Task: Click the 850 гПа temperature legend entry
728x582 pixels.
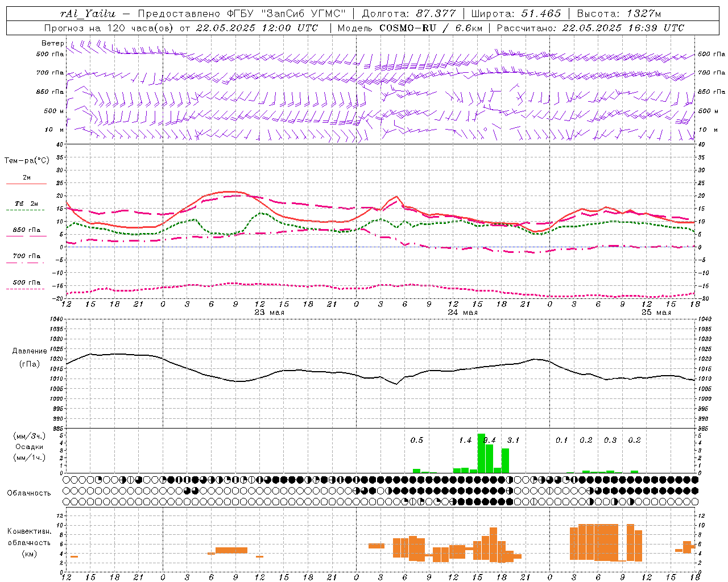Action: point(27,230)
